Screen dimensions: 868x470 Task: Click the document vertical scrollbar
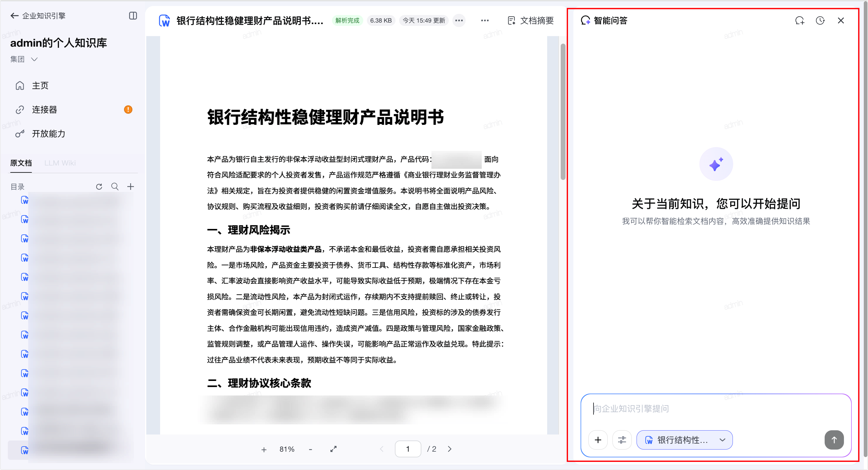(563, 112)
